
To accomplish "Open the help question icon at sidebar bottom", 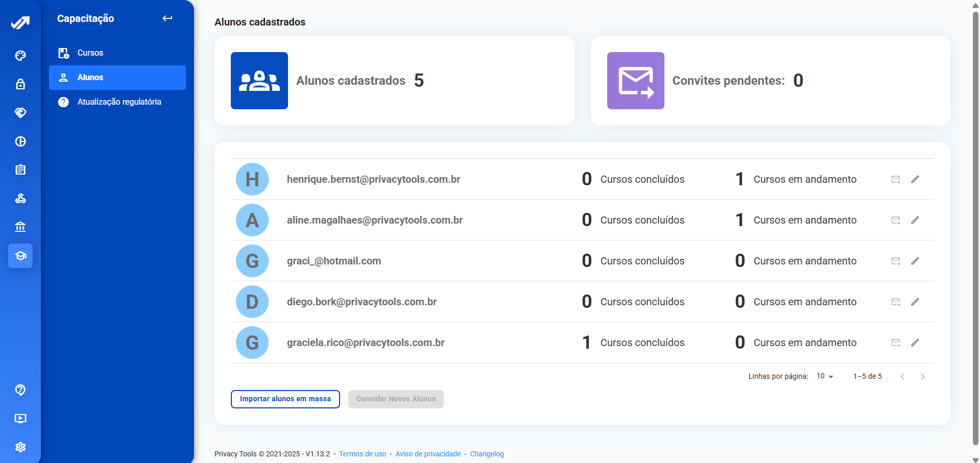I will pos(20,390).
